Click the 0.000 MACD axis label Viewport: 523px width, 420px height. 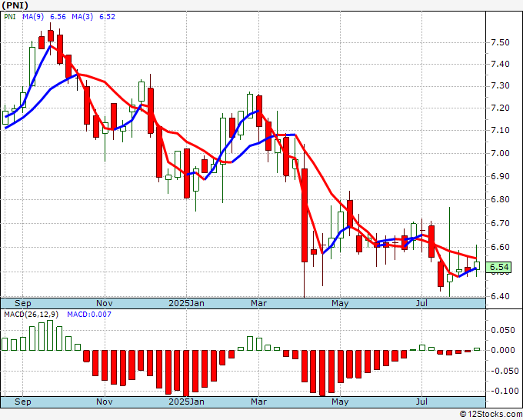point(503,350)
